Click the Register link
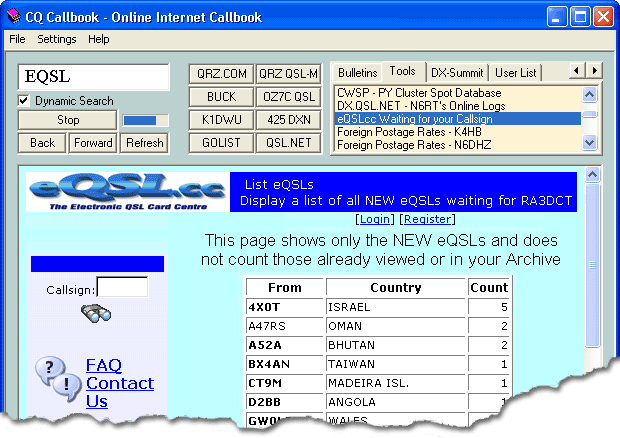 coord(427,219)
